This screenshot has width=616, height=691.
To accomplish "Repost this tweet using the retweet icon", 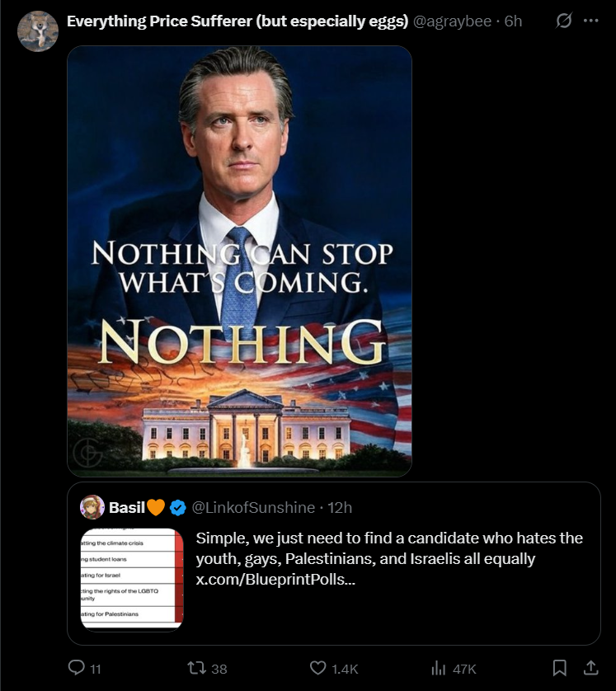I will [196, 668].
